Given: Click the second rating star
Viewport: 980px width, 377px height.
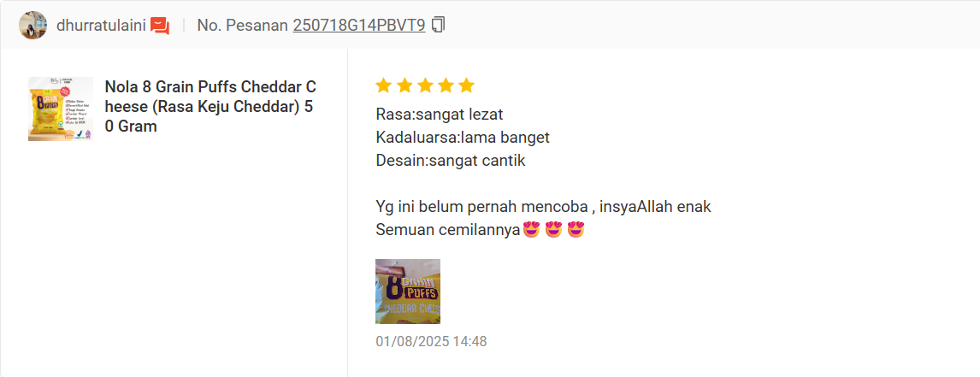Looking at the screenshot, I should point(404,85).
